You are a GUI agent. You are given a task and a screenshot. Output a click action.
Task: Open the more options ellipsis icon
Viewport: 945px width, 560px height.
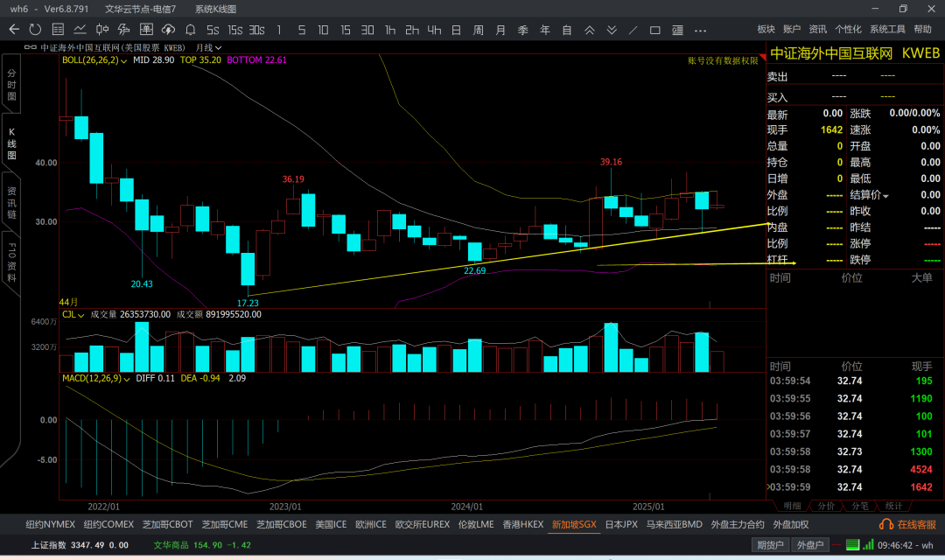(x=700, y=30)
